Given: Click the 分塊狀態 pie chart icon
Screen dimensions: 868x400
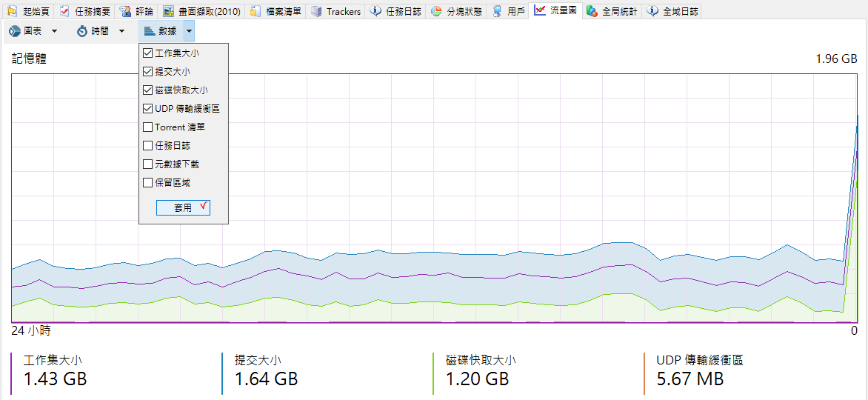Looking at the screenshot, I should (436, 11).
